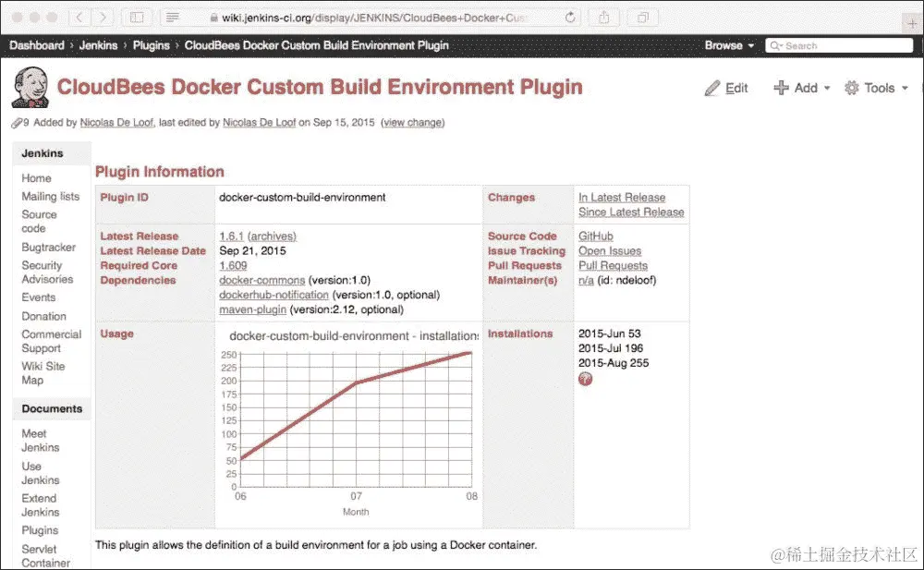Image resolution: width=924 pixels, height=570 pixels.
Task: Click the plus Add icon
Action: pyautogui.click(x=782, y=88)
